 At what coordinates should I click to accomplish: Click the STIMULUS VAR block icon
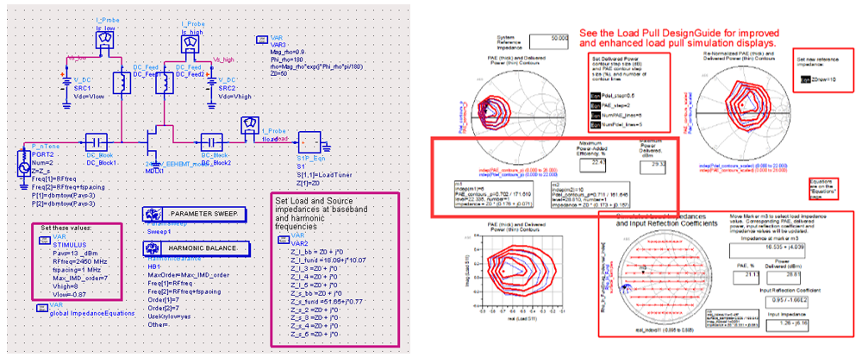[46, 239]
